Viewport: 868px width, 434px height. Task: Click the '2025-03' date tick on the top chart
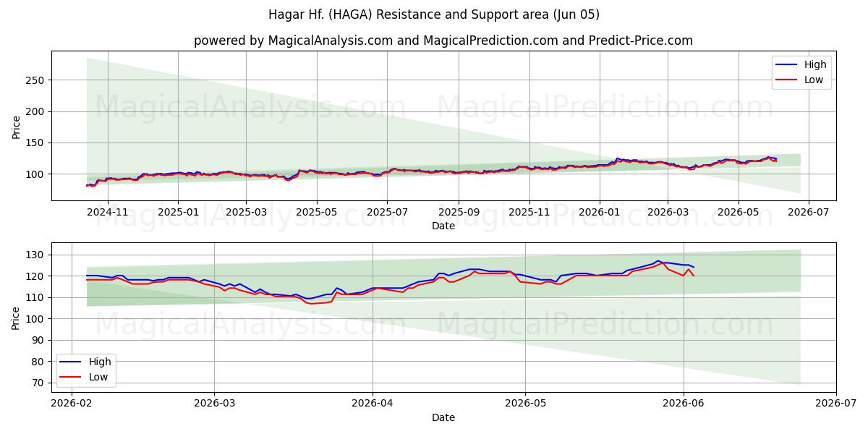(x=246, y=213)
